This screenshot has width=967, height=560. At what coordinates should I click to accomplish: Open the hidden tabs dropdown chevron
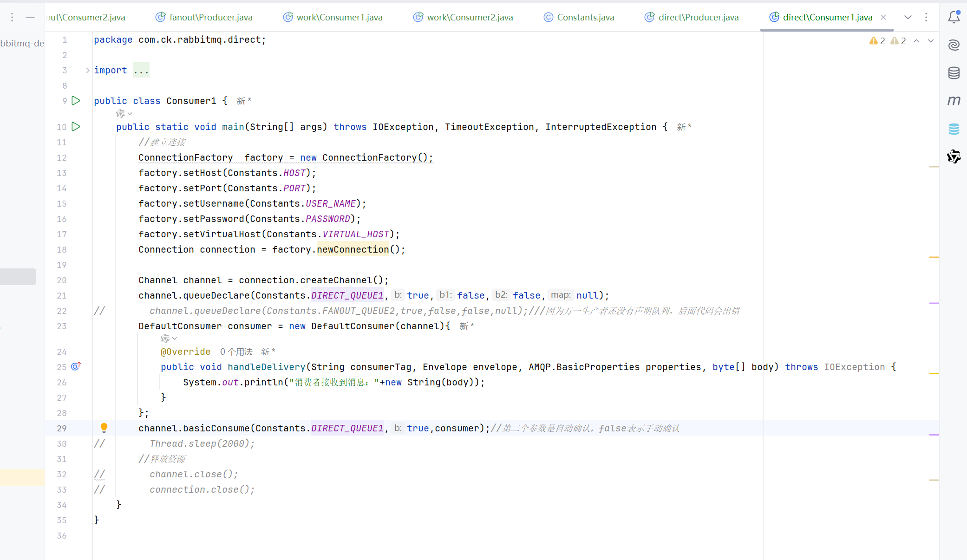tap(908, 17)
